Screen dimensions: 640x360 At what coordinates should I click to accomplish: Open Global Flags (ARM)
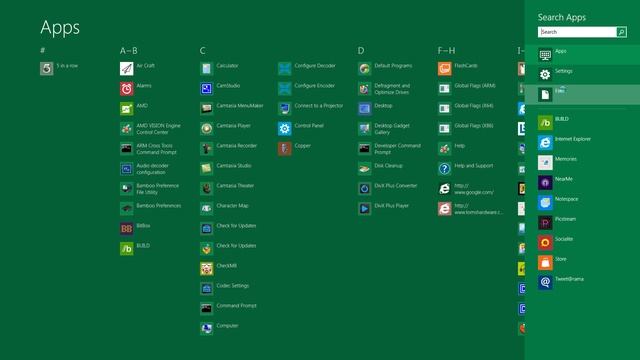click(467, 89)
